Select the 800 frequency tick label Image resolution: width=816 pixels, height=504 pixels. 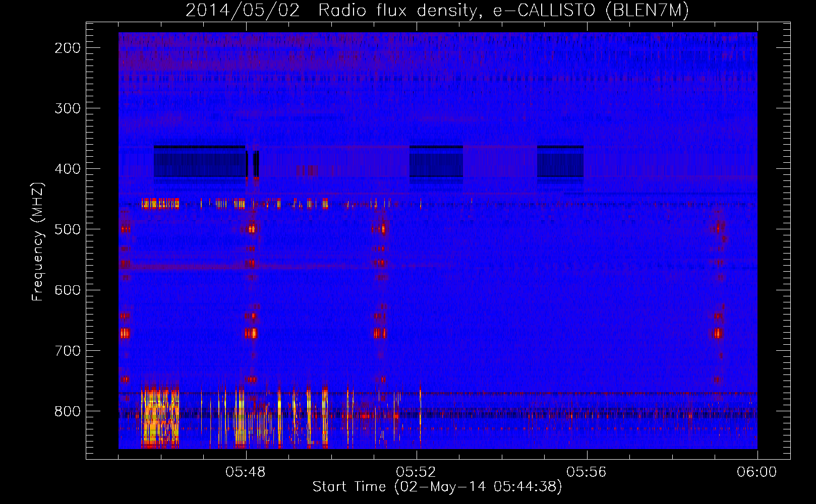coord(68,411)
